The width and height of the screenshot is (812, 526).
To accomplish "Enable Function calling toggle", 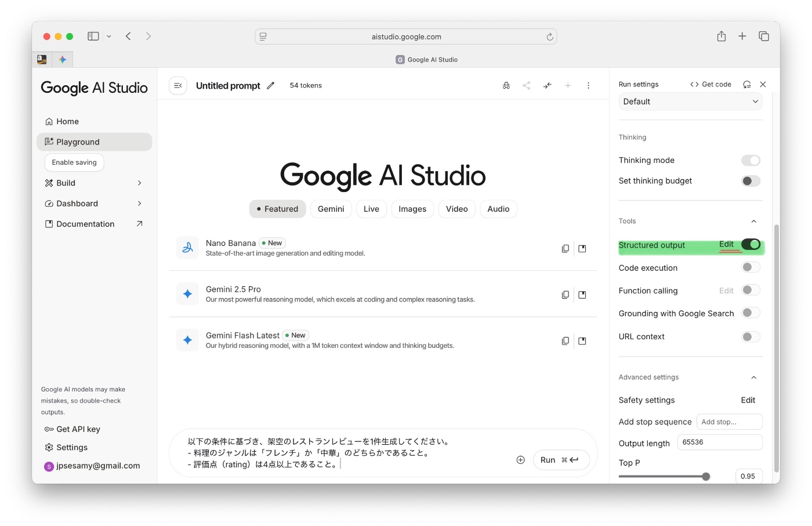I will [751, 290].
